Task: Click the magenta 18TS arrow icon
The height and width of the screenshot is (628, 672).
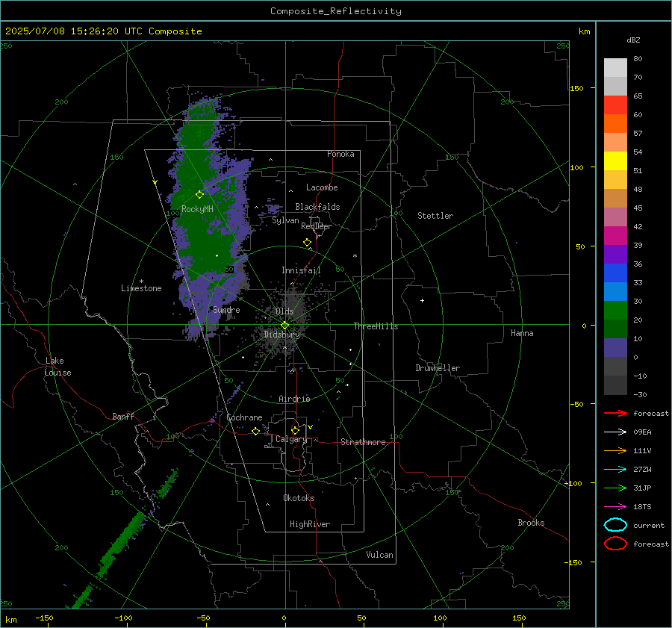Action: click(615, 507)
